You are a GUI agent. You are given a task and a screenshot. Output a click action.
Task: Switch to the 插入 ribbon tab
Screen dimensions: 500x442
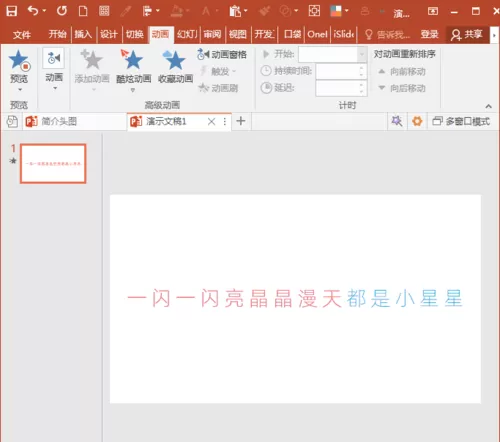[x=83, y=34]
